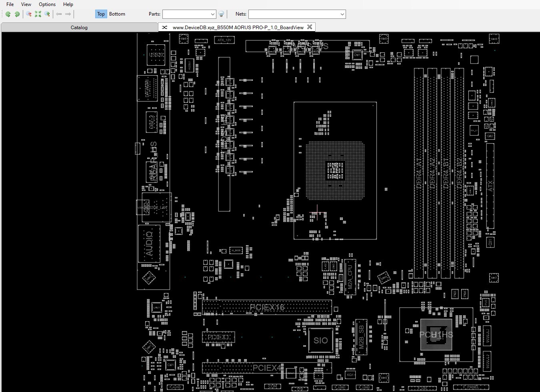Open the Parts dropdown list

coord(213,14)
